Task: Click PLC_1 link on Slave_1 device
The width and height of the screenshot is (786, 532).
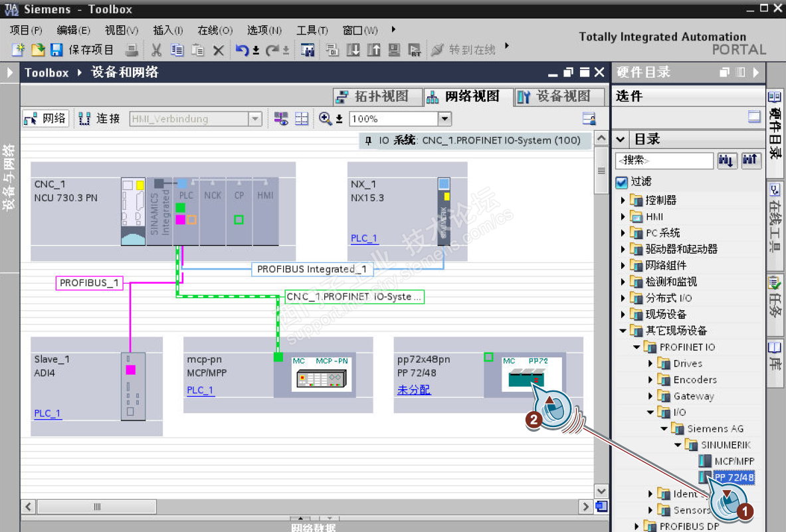Action: point(47,413)
